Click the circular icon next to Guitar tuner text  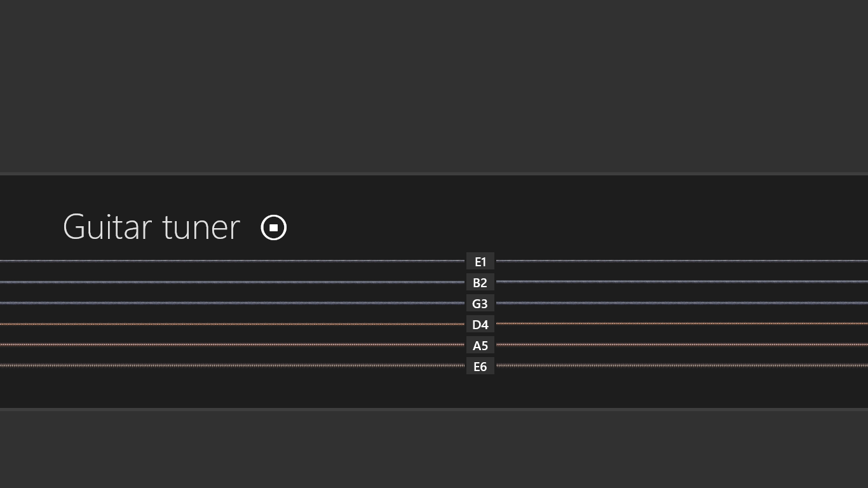(273, 227)
